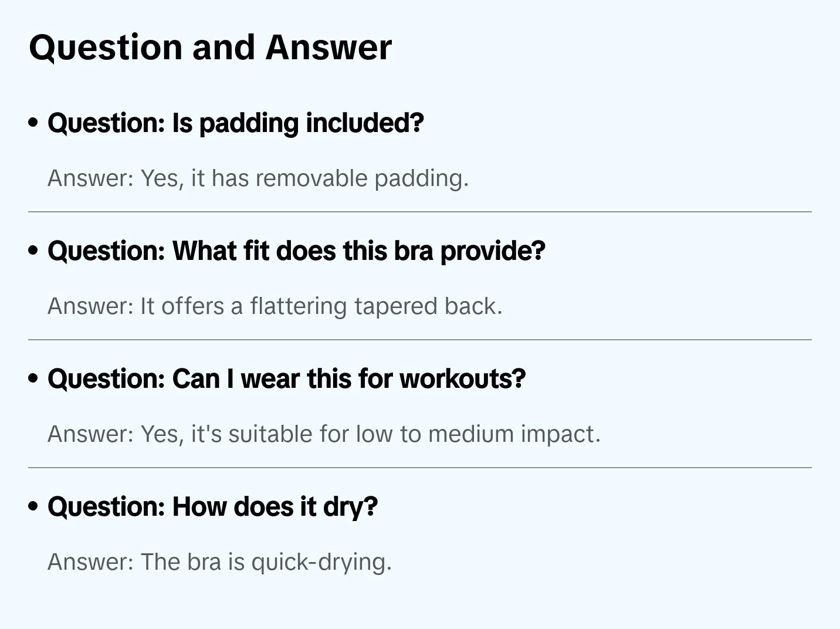Screen dimensions: 840x629
Task: Click the word 'padding.' in first answer
Action: pyautogui.click(x=421, y=178)
